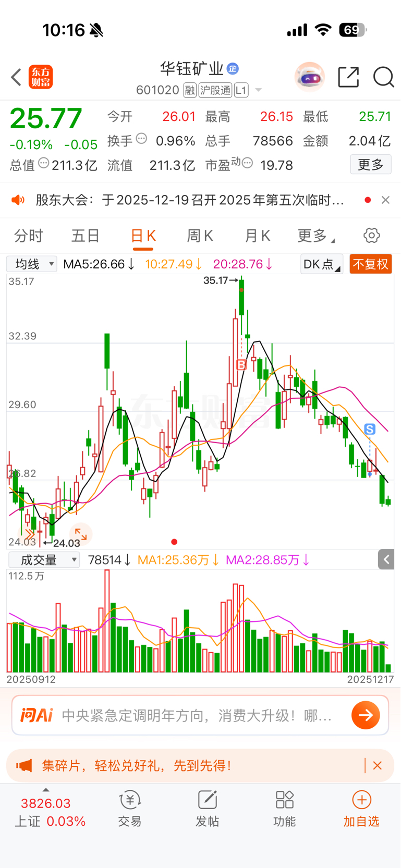This screenshot has height=868, width=401.
Task: Tap the info icon next to 市盈动
Action: (248, 163)
